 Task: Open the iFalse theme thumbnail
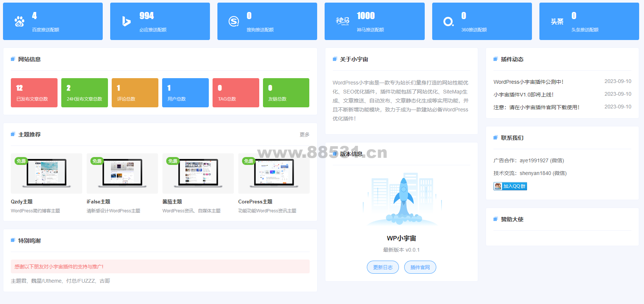[122, 174]
